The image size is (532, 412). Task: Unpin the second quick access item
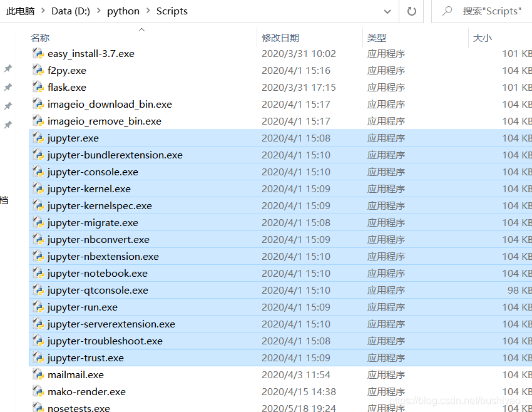(8, 88)
